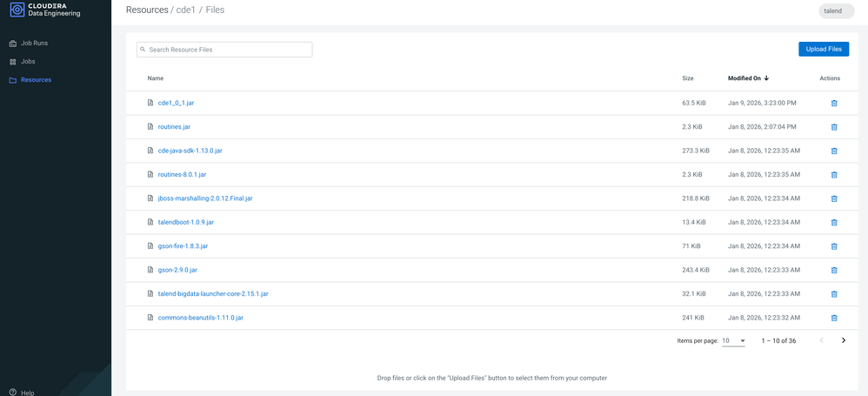Delete commons-beanutils-1.11.0.jar with trash icon
868x396 pixels.
click(834, 318)
